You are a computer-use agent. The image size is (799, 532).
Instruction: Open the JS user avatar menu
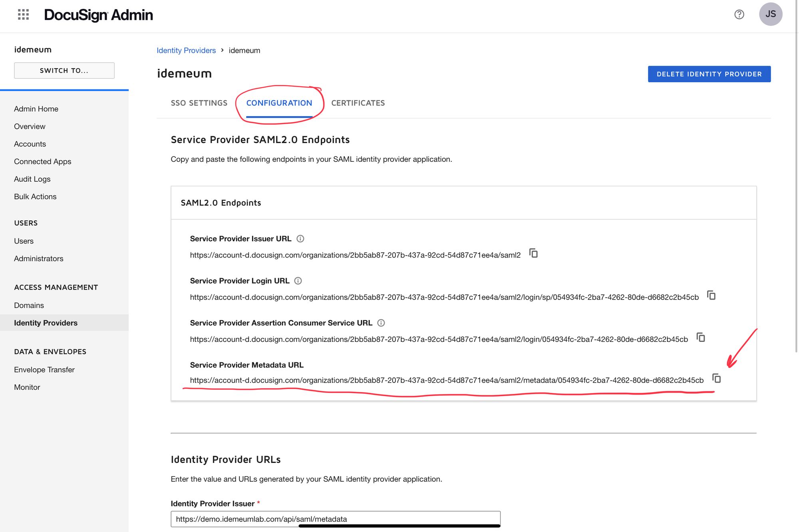771,14
